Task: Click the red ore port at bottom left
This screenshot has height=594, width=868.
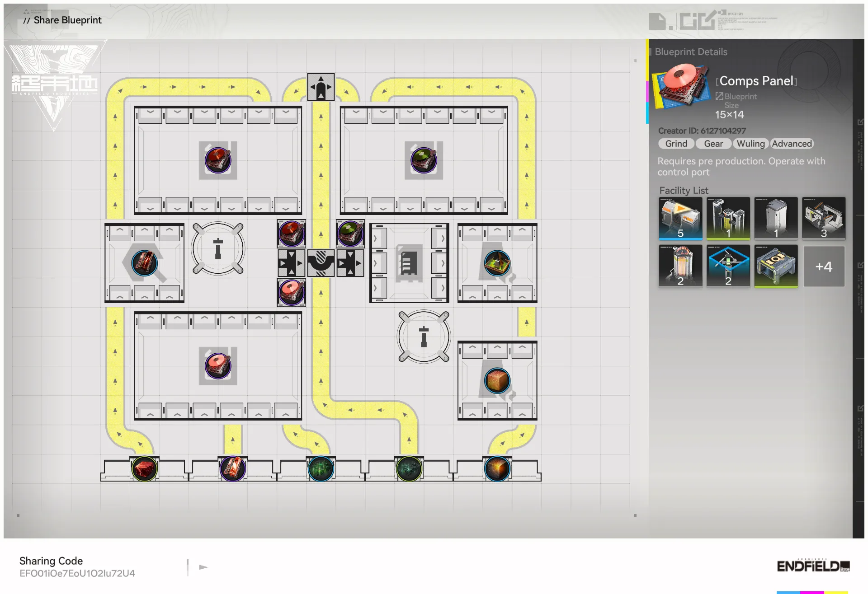Action: coord(144,469)
